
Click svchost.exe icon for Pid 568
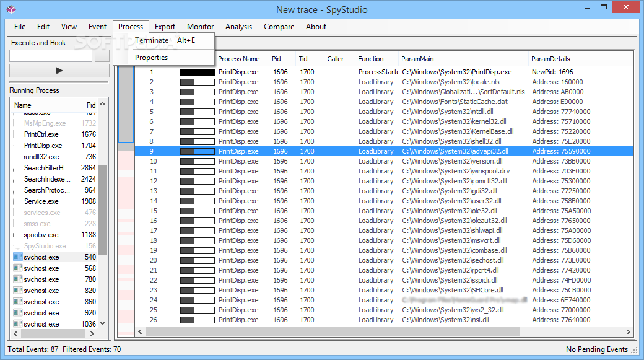pyautogui.click(x=17, y=268)
